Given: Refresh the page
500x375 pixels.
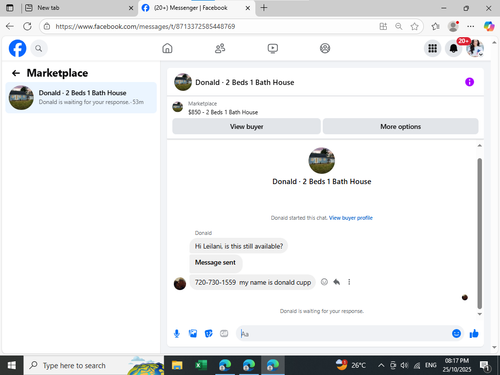Looking at the screenshot, I should coord(28,26).
